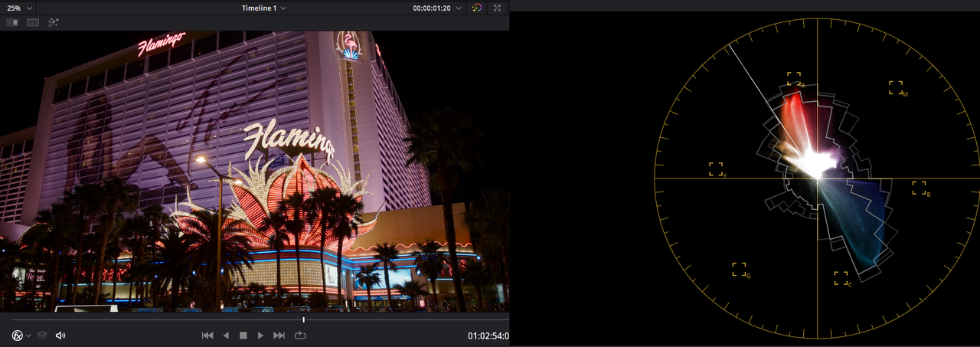
Task: Toggle highlight magic wand icon
Action: 54,22
